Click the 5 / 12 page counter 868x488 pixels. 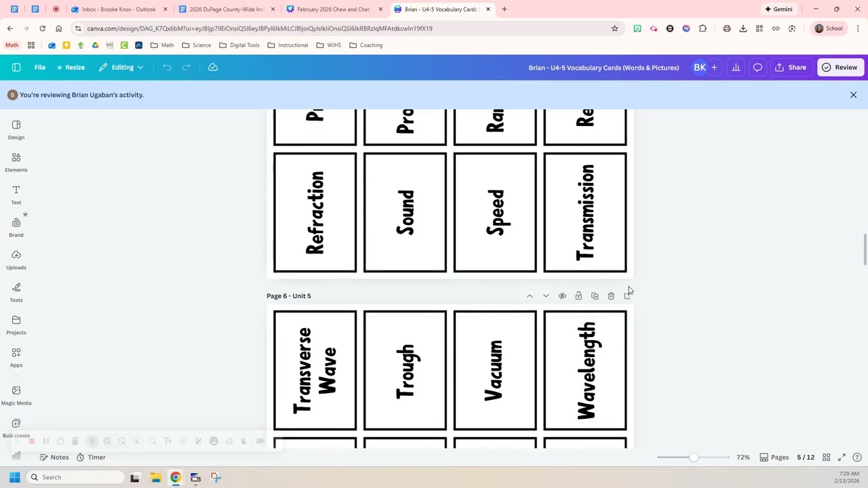point(806,457)
